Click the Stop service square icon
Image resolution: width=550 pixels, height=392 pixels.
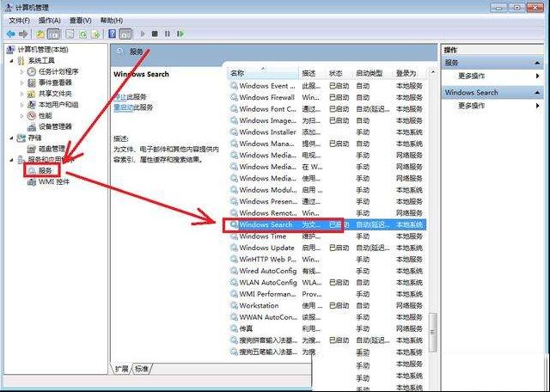coord(155,34)
